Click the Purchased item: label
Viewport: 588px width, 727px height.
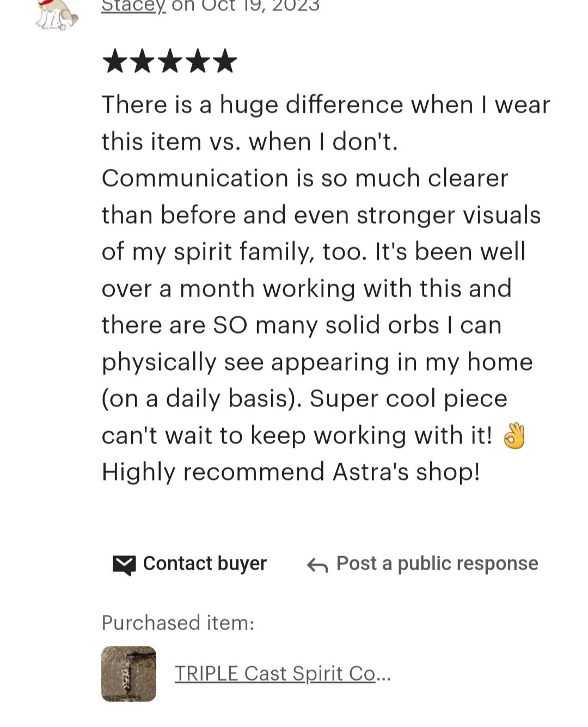(178, 623)
